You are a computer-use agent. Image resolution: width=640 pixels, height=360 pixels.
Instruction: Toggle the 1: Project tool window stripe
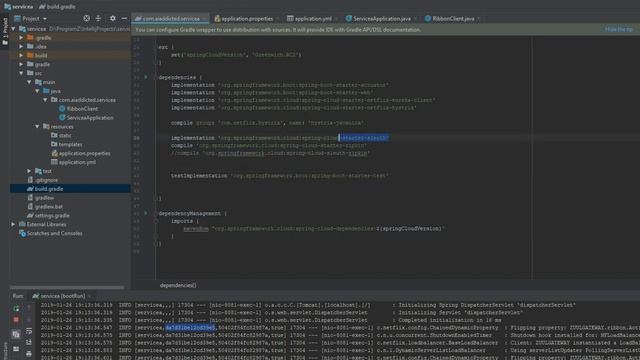pyautogui.click(x=5, y=32)
